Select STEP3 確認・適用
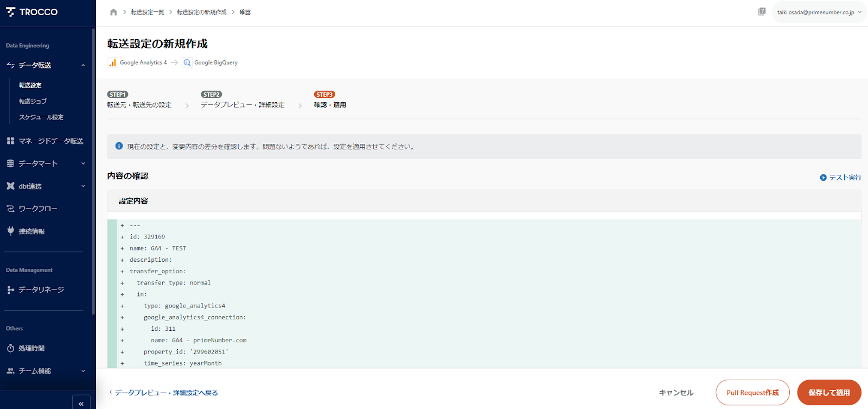This screenshot has height=409, width=868. coord(330,100)
